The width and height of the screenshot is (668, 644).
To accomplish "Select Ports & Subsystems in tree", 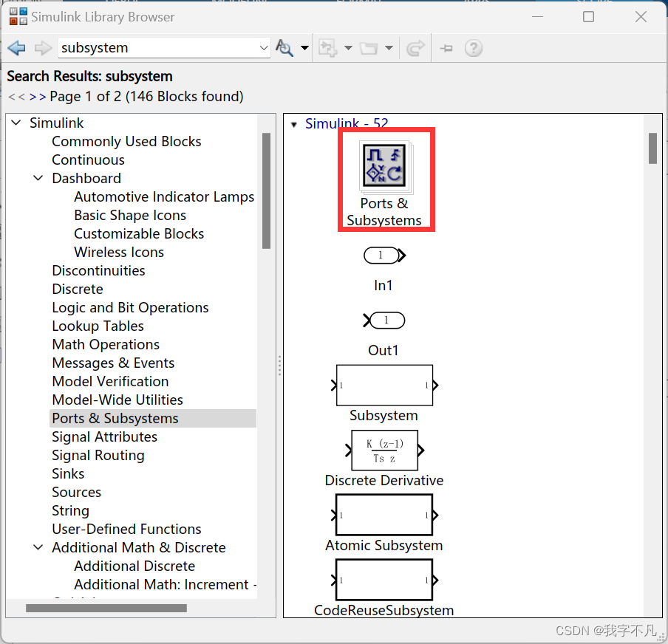I will 153,418.
